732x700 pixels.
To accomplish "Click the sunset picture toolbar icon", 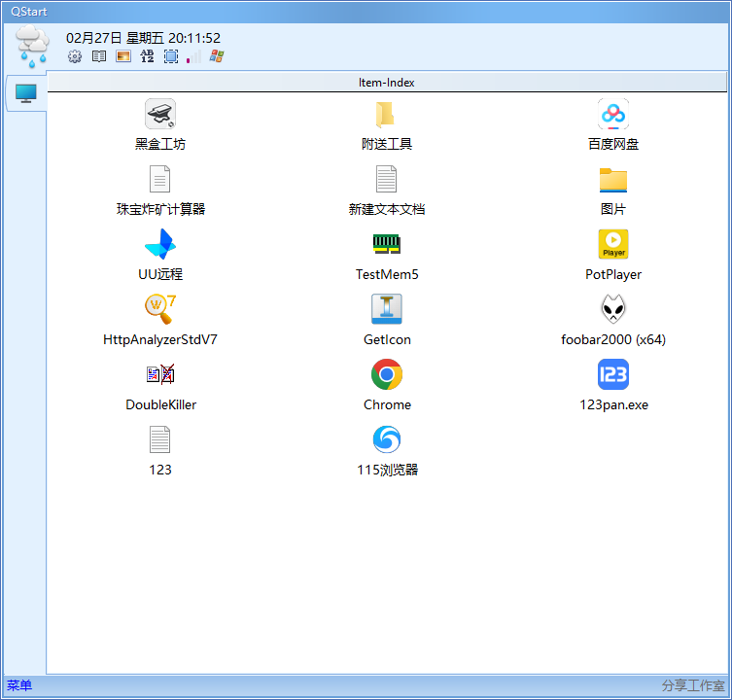I will 123,56.
